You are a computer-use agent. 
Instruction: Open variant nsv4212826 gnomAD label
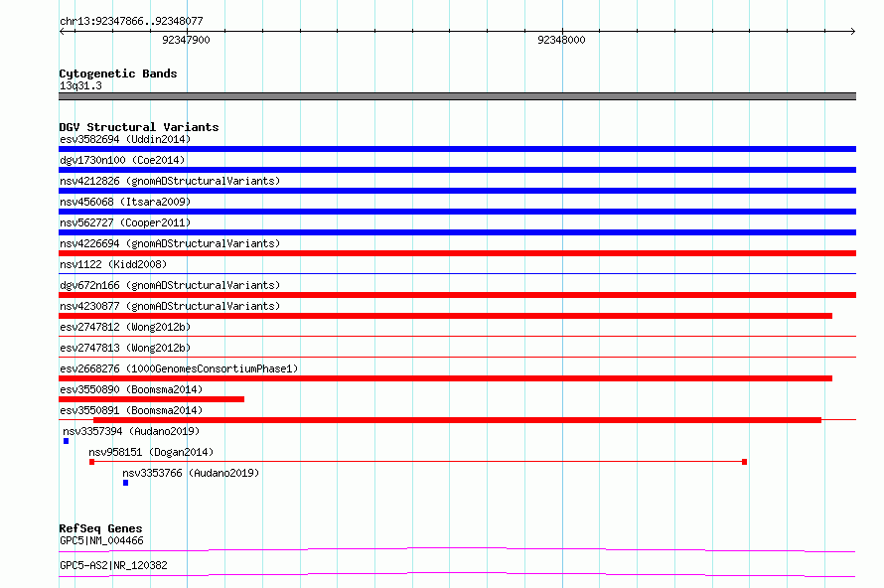[170, 181]
